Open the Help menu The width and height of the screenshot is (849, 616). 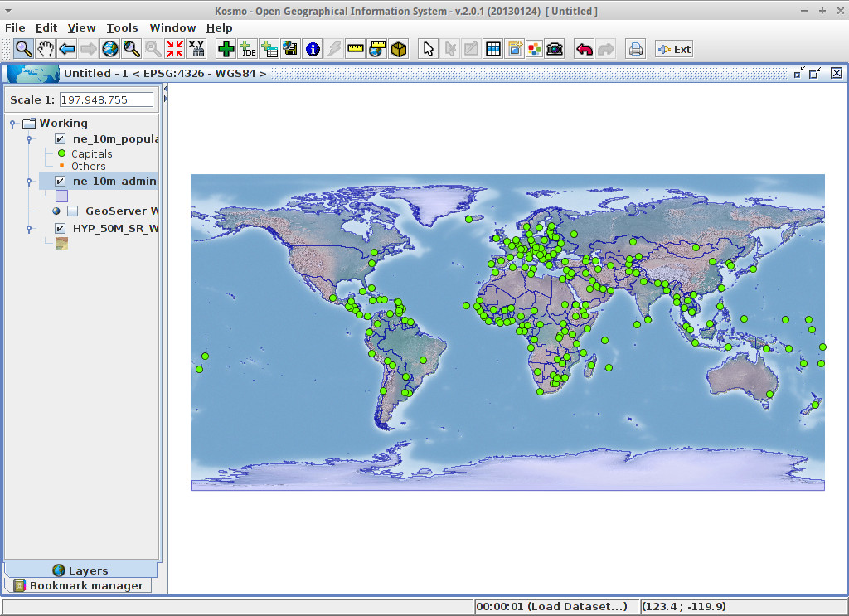219,27
